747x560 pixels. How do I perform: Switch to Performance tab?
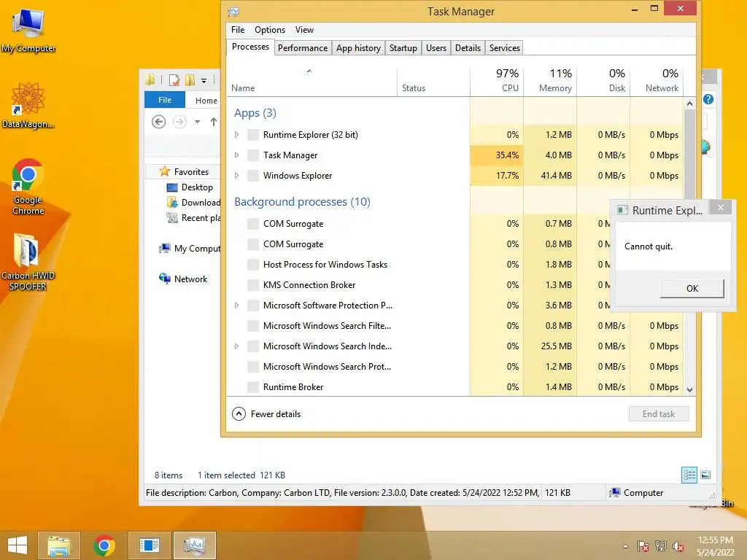coord(303,47)
